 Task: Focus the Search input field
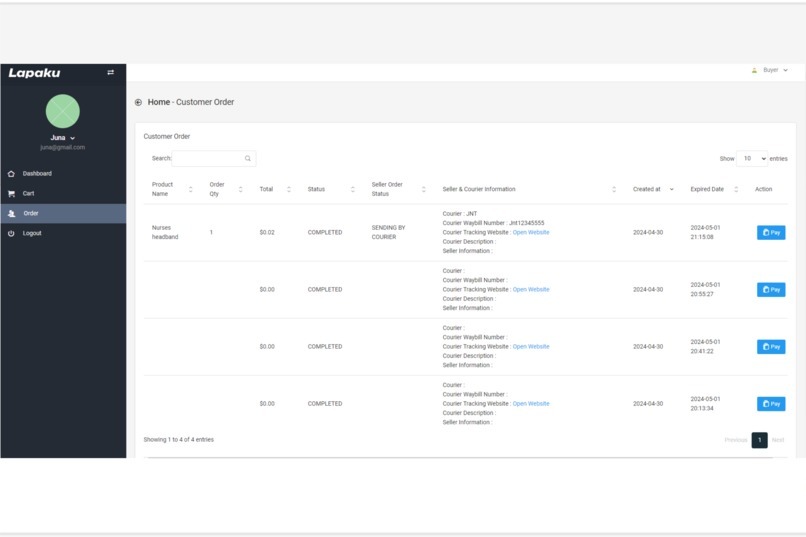pyautogui.click(x=214, y=158)
